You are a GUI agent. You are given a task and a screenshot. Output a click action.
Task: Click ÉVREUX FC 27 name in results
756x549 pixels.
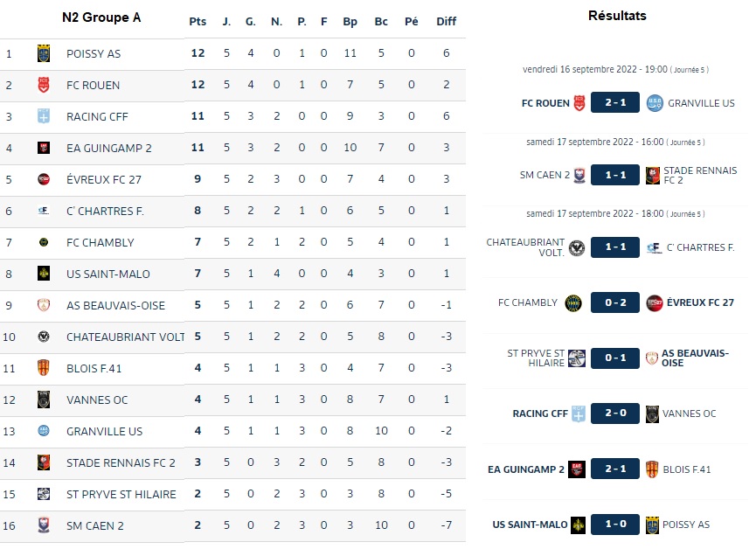tap(700, 303)
